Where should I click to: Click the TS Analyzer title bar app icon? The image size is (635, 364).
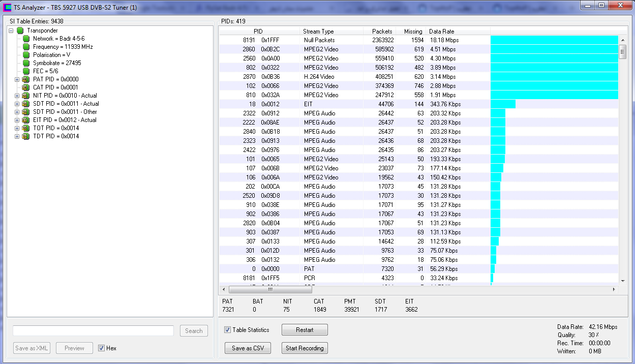[7, 7]
